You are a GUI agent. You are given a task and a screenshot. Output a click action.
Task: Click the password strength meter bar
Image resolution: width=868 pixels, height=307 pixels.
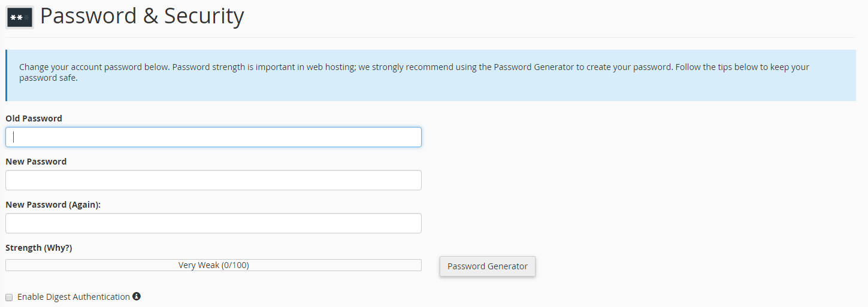[x=213, y=265]
